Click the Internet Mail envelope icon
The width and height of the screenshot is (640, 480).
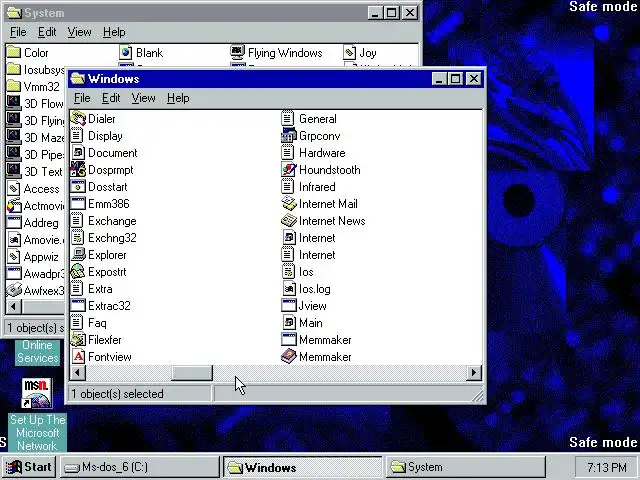[x=289, y=204]
